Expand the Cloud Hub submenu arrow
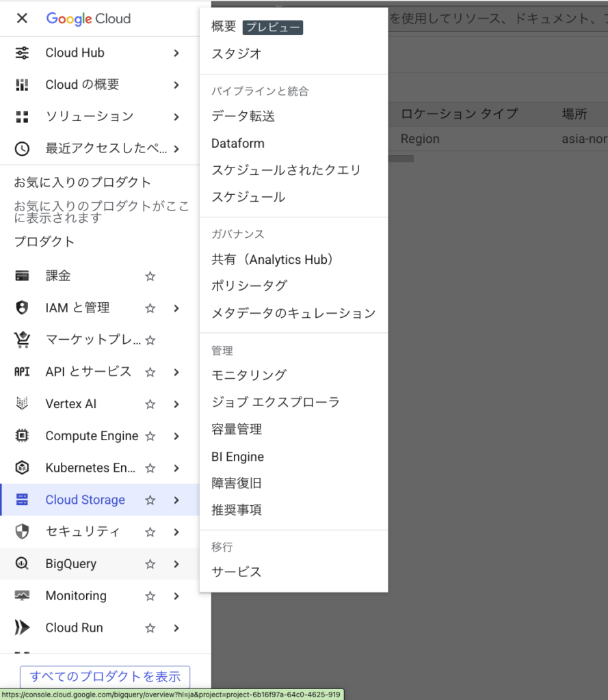The image size is (608, 700). click(x=176, y=53)
